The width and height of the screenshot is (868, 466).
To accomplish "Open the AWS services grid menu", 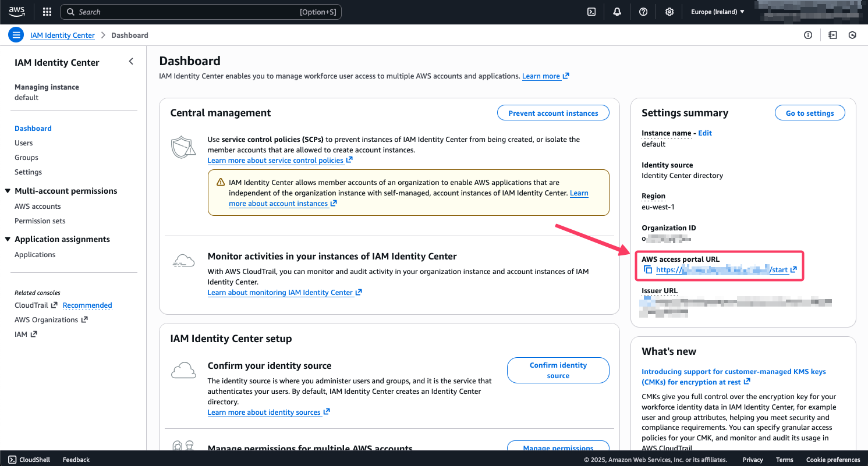I will [47, 12].
